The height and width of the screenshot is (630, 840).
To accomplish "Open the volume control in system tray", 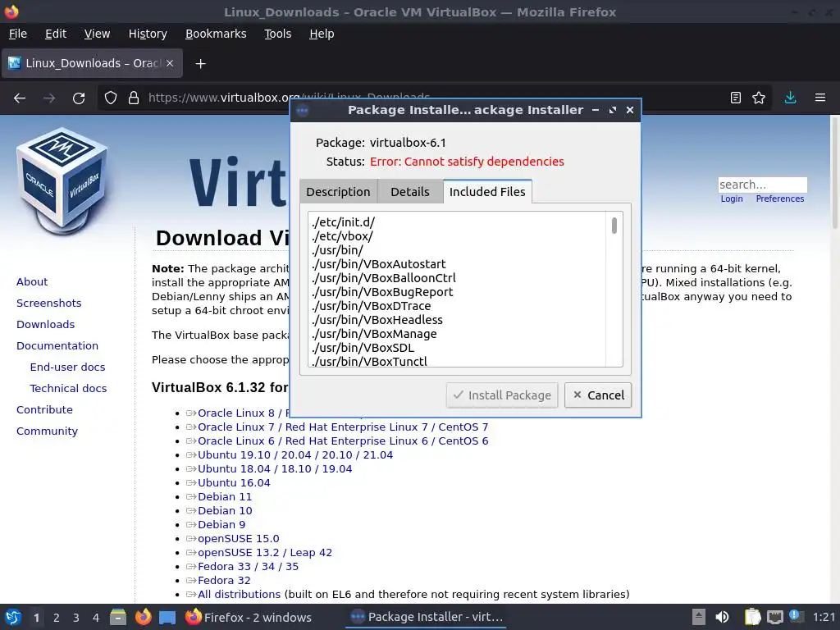I will click(x=722, y=617).
